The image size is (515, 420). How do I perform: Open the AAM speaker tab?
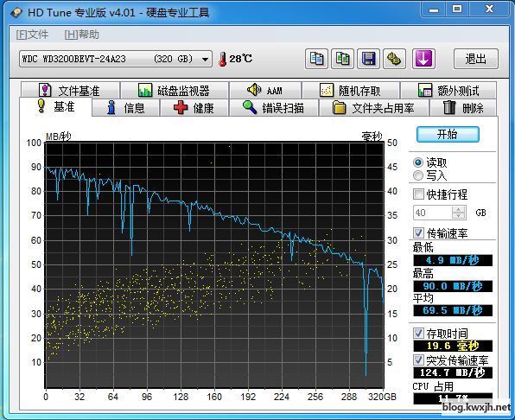[x=264, y=90]
